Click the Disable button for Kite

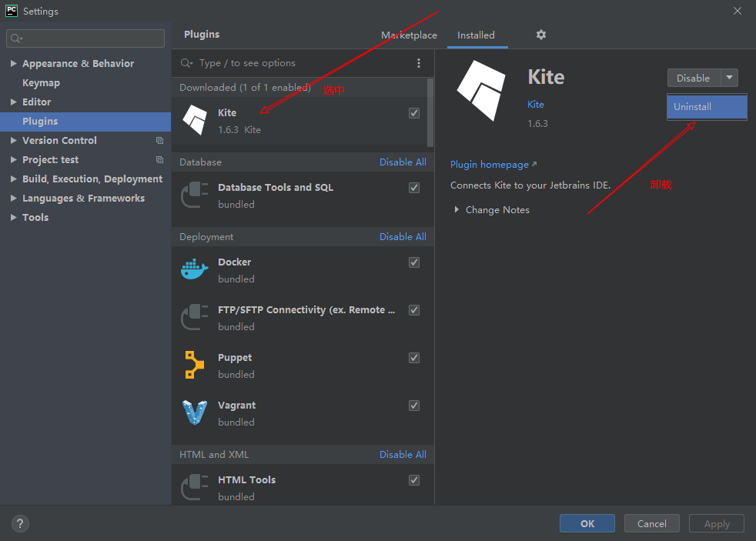point(694,78)
